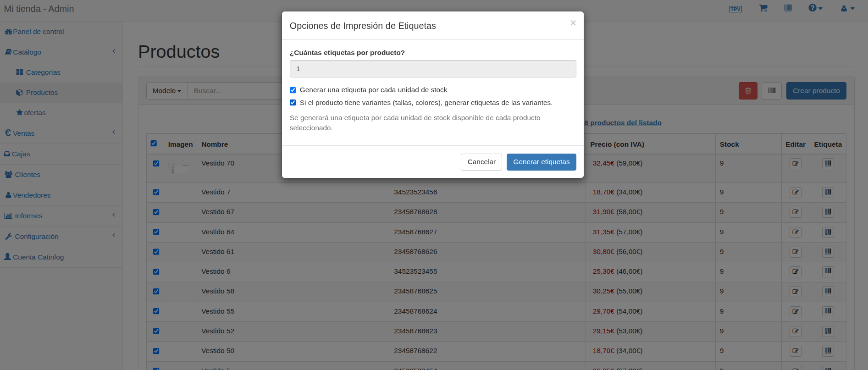The height and width of the screenshot is (370, 868).
Task: Click the barcode labels button beside trash
Action: click(772, 91)
